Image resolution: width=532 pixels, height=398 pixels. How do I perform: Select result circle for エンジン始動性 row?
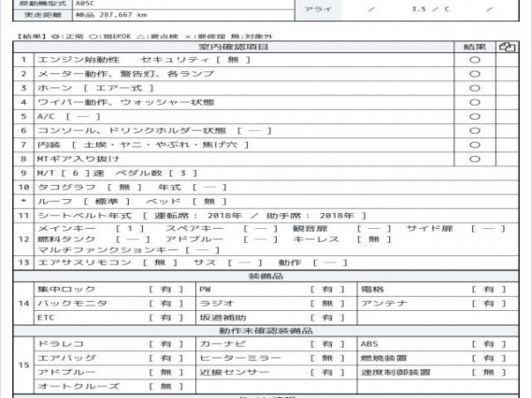[475, 60]
